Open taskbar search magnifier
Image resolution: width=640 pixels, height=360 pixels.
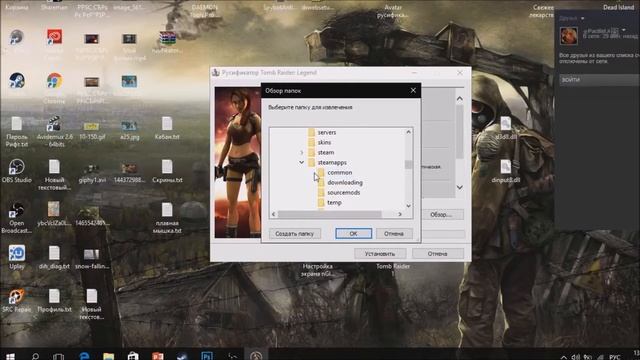36,356
